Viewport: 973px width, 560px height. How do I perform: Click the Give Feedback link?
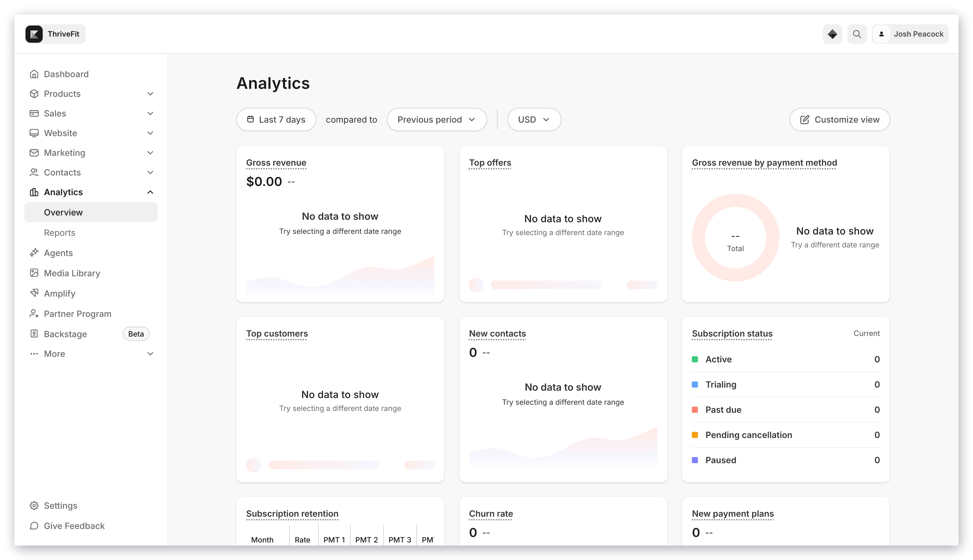(x=74, y=526)
